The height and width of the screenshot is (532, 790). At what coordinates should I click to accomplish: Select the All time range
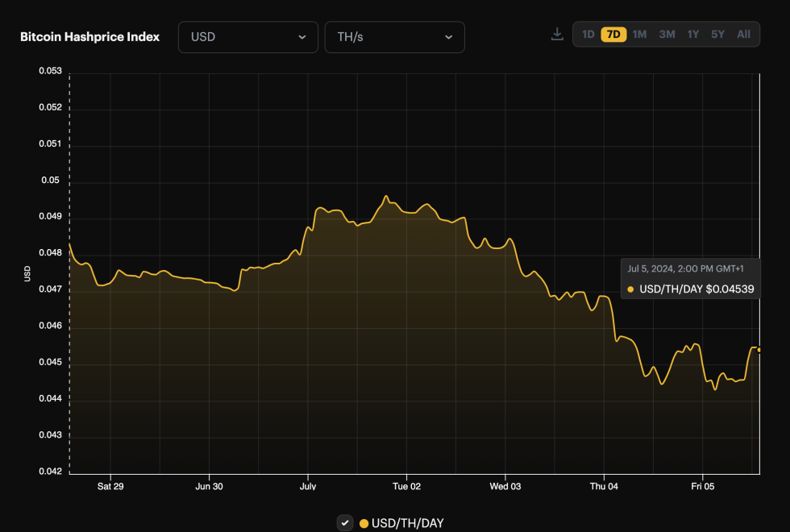742,34
